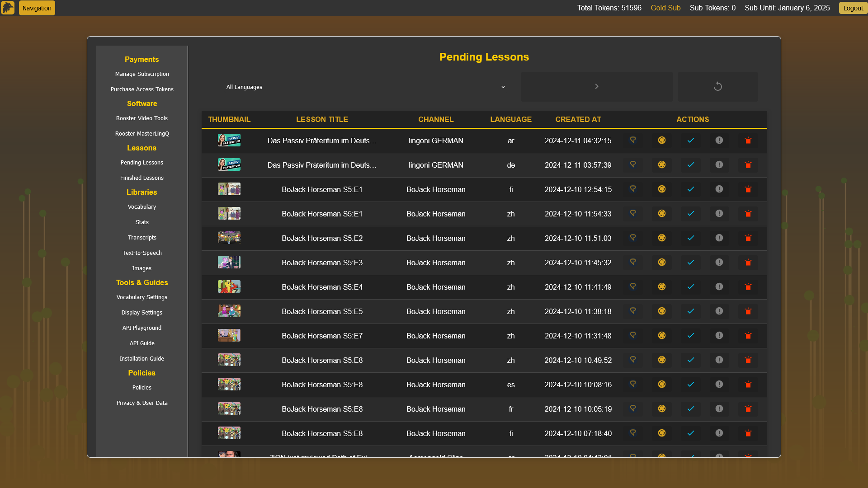Open the film reel icon for BoJack S5:E5
868x488 pixels.
pyautogui.click(x=661, y=311)
